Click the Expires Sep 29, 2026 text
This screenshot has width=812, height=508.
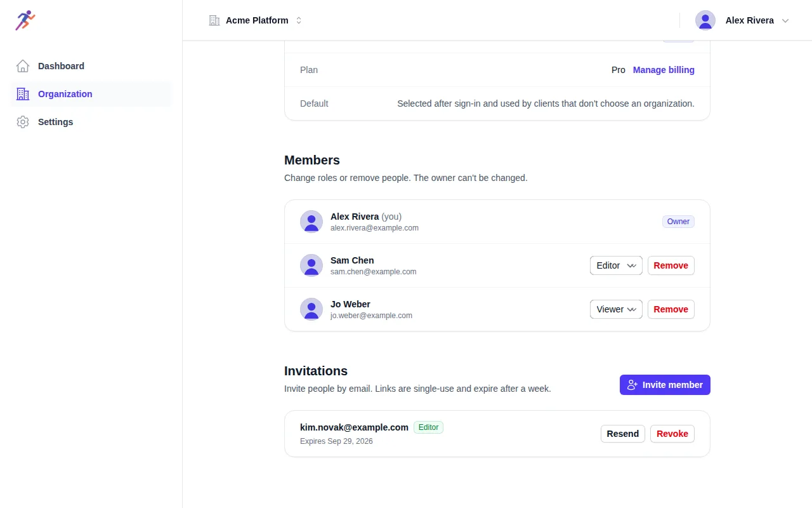pyautogui.click(x=336, y=441)
